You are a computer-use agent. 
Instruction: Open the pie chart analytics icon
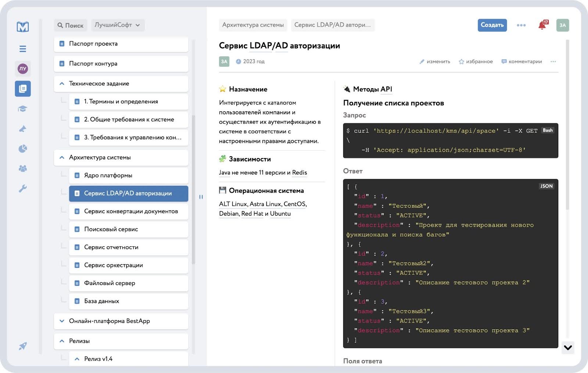click(x=23, y=149)
